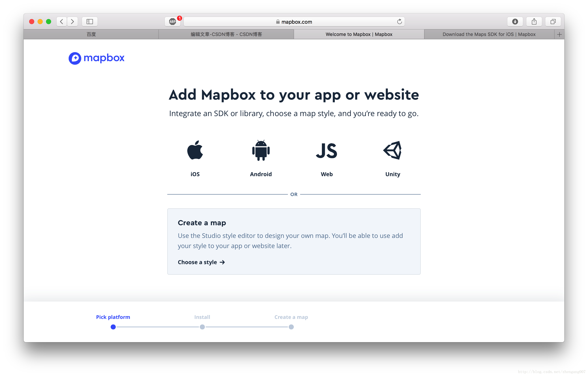Follow the Choose a style link
The image size is (588, 376).
tap(201, 262)
